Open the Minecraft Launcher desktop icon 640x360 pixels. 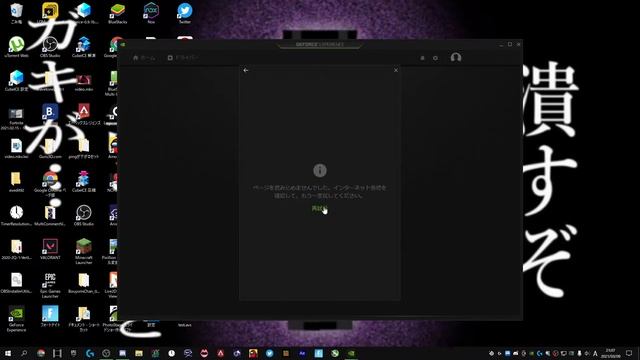pos(84,251)
